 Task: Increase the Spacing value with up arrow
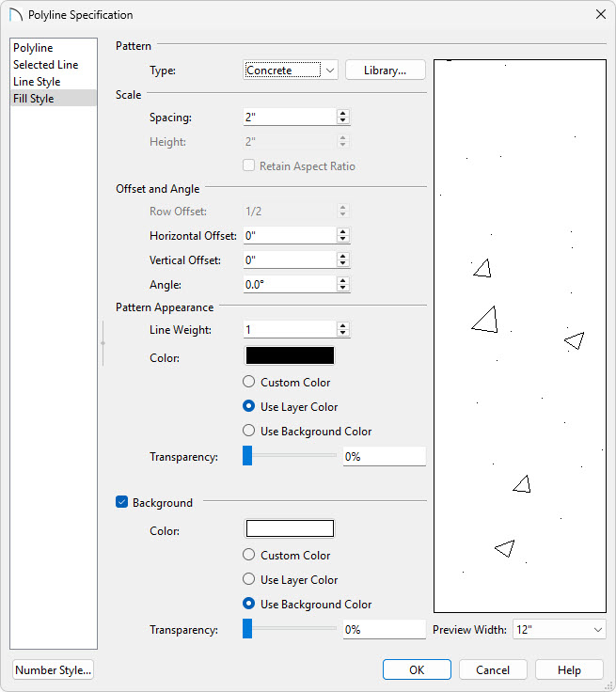[x=342, y=114]
